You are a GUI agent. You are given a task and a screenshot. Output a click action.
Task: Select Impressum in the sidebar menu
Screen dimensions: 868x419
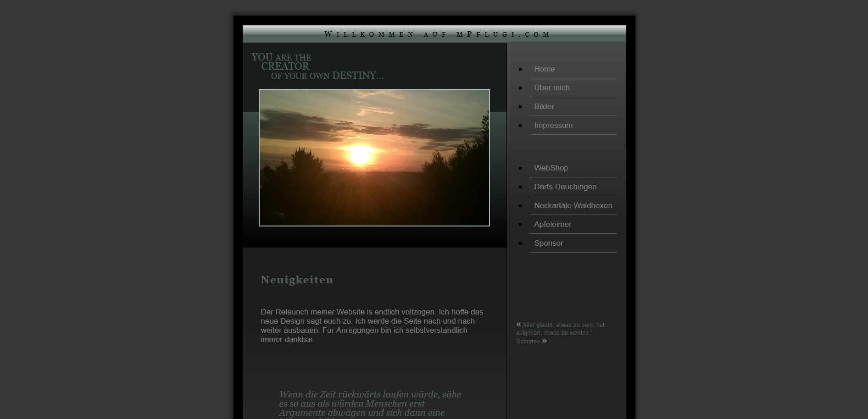click(553, 125)
